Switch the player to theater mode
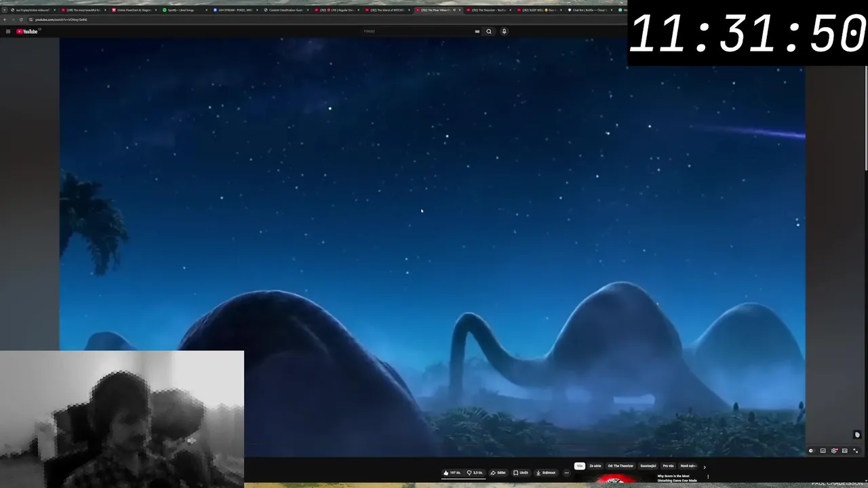 click(845, 451)
